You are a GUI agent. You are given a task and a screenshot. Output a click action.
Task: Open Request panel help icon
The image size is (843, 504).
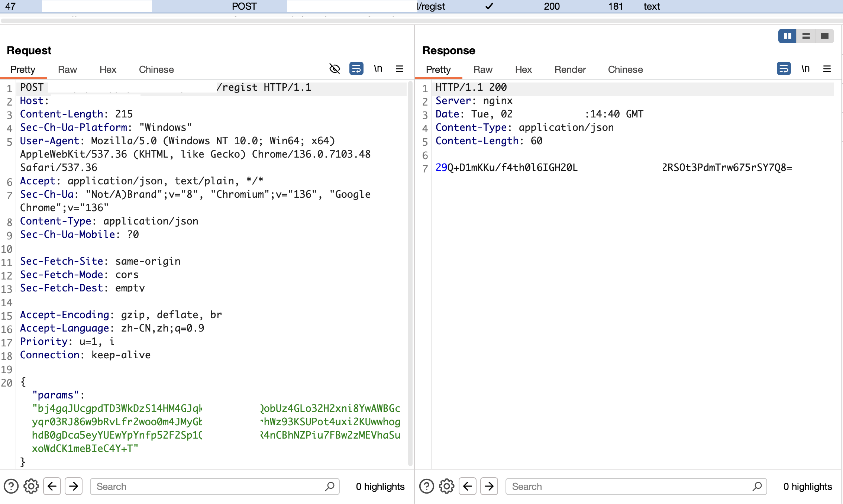[x=11, y=486]
